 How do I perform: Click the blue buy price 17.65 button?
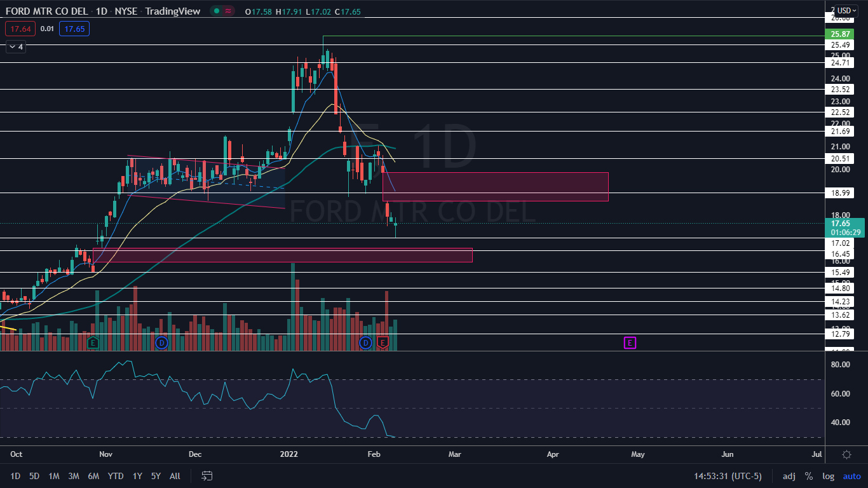(74, 29)
